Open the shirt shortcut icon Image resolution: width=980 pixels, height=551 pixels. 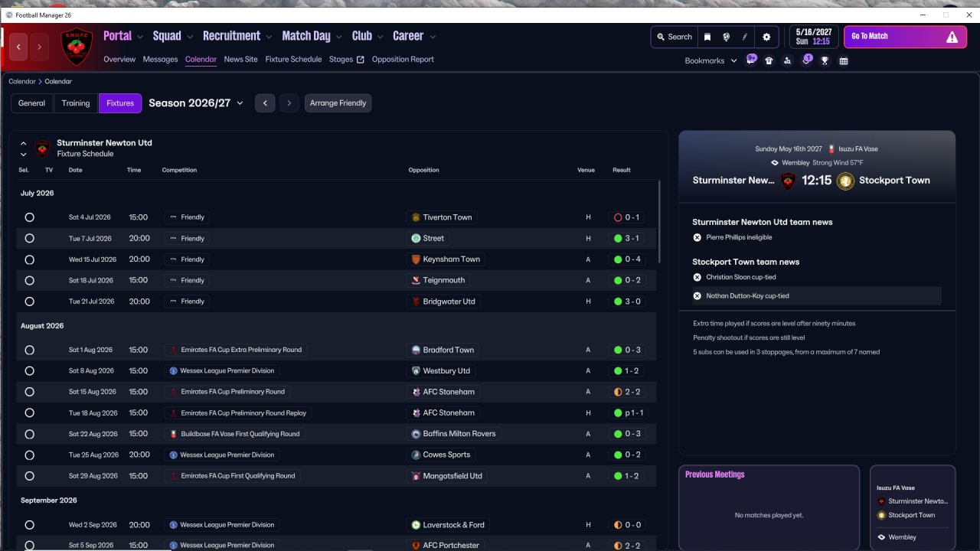tap(769, 61)
